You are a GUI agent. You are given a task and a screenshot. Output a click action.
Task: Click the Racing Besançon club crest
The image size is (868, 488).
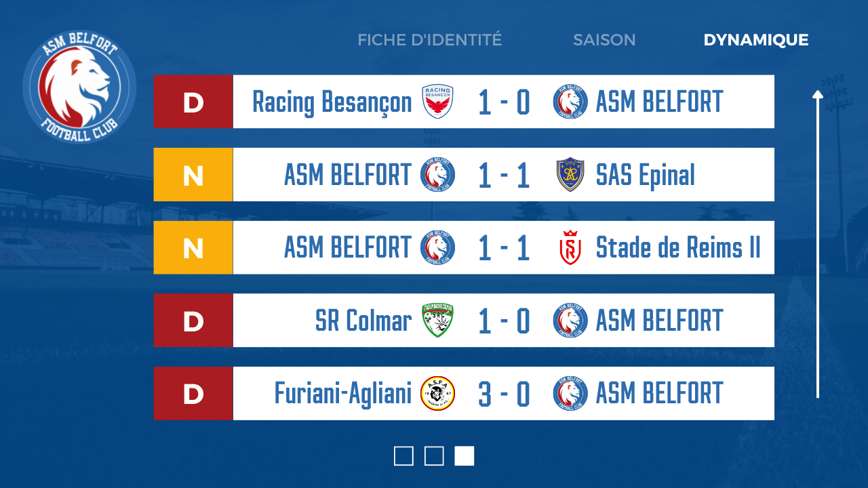click(x=437, y=102)
